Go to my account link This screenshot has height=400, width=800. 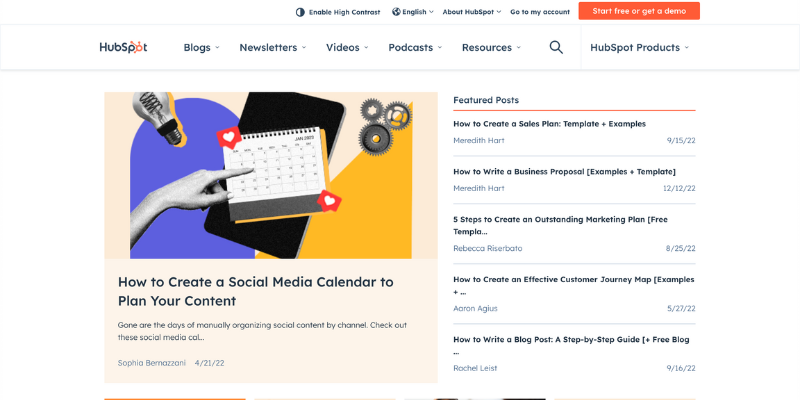tap(540, 12)
